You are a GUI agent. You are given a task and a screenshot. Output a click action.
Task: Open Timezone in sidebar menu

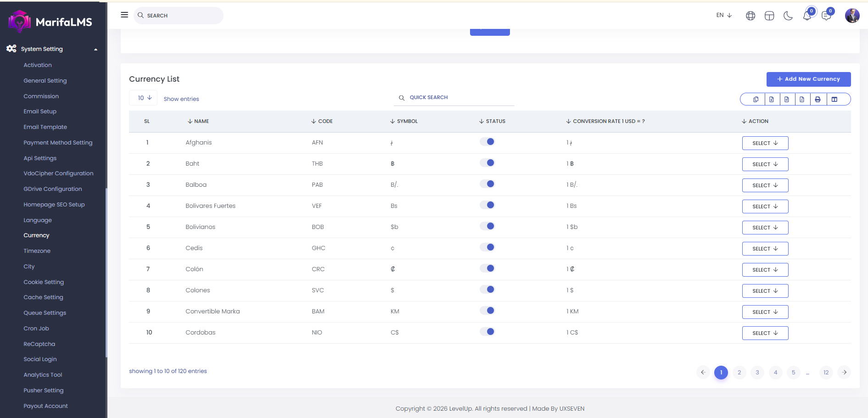tap(37, 251)
